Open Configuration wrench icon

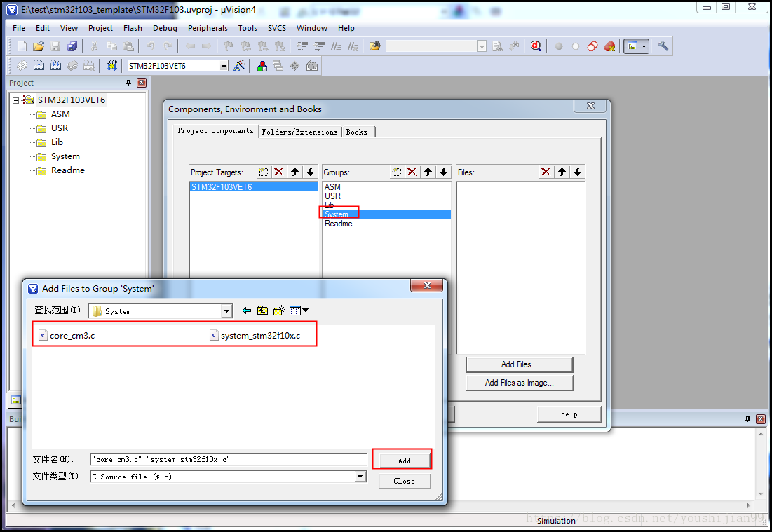663,46
